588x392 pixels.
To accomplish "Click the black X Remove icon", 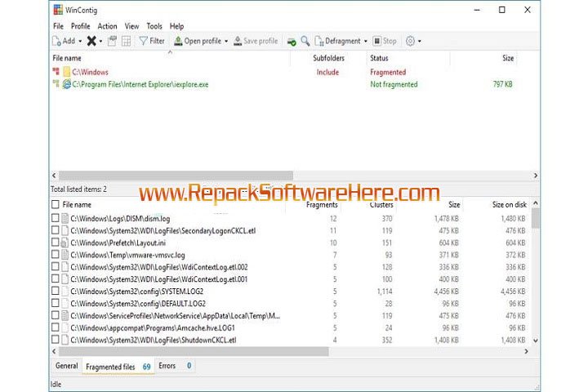I will click(91, 41).
